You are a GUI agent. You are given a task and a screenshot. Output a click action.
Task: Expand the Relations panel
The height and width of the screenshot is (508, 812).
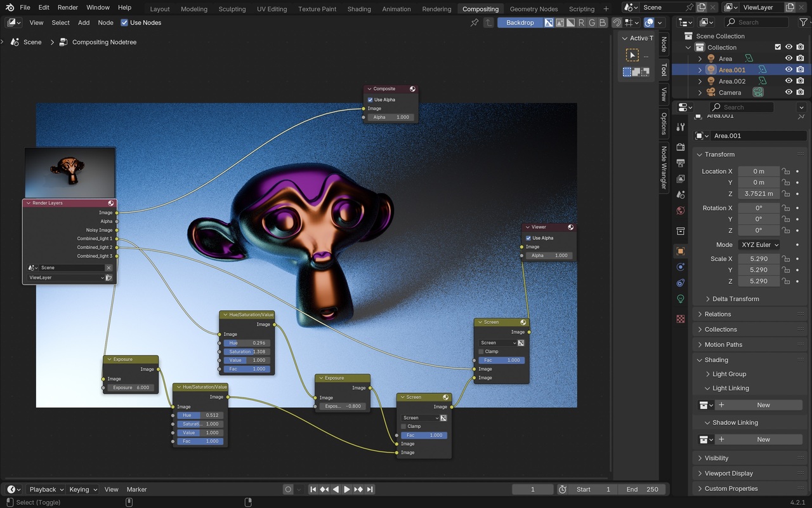pos(717,314)
